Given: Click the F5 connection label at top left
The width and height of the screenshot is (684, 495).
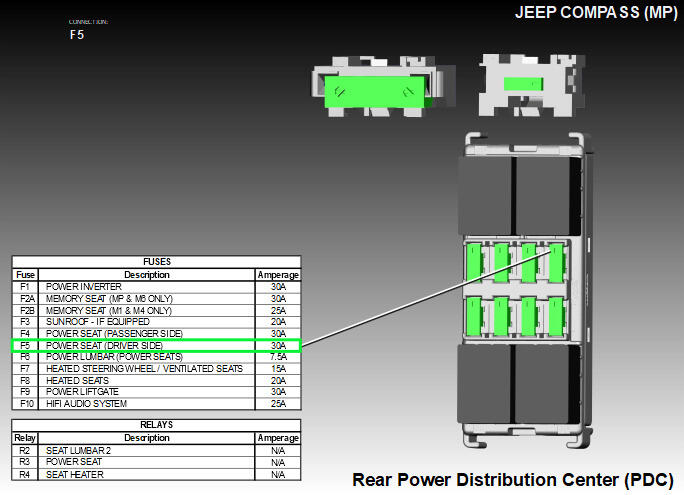Looking at the screenshot, I should (77, 35).
